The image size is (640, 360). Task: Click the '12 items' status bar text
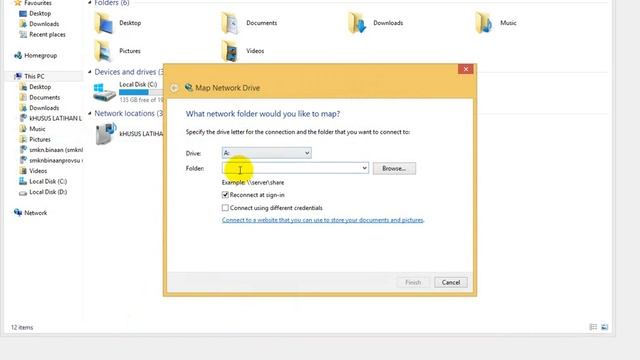tap(22, 327)
